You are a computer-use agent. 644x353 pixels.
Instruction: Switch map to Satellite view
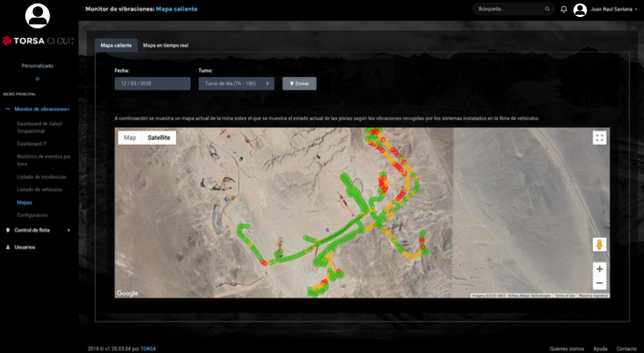tap(158, 138)
